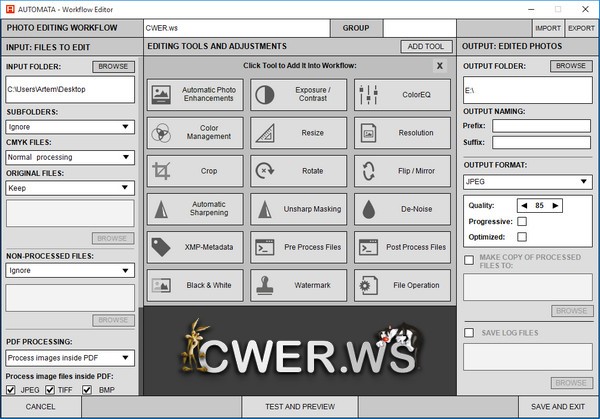Select the Black & White tool
This screenshot has width=600, height=419.
[x=195, y=285]
